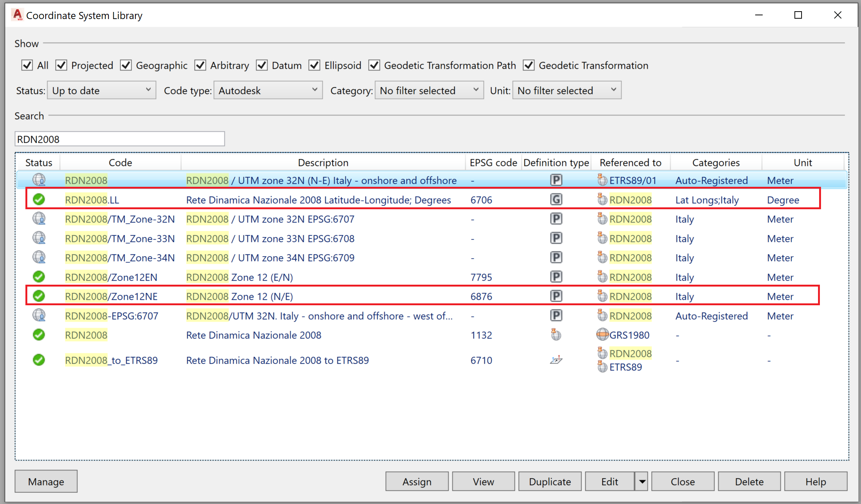Sort by the Code column header
This screenshot has width=861, height=504.
pos(120,163)
